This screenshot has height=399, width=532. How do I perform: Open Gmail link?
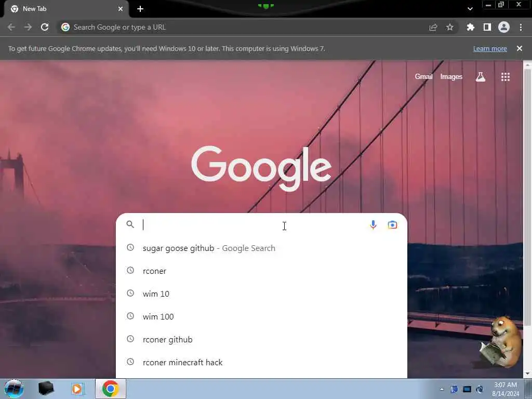423,77
